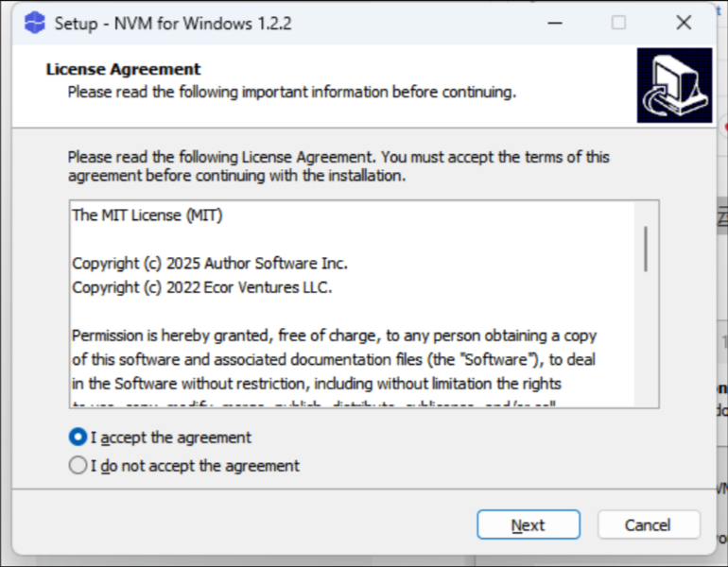Click the 'Copyright (c) 2022 Ecor Ventures LLC.' line
This screenshot has width=728, height=567.
(202, 287)
